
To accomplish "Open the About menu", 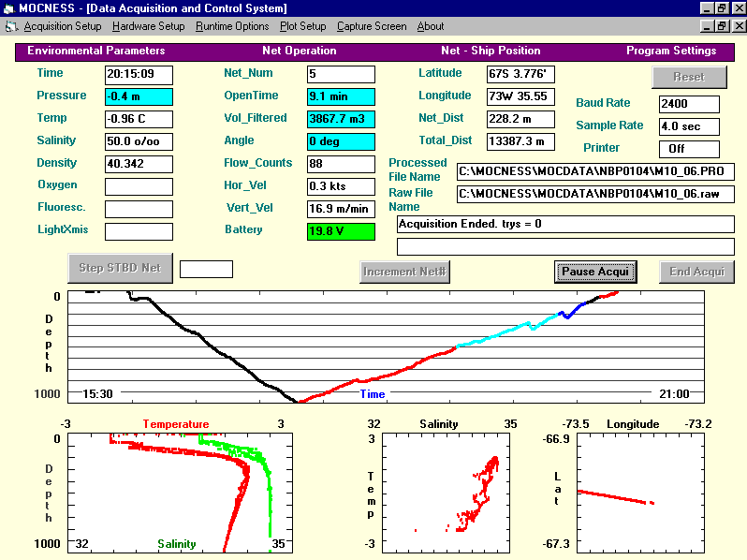I will 431,26.
